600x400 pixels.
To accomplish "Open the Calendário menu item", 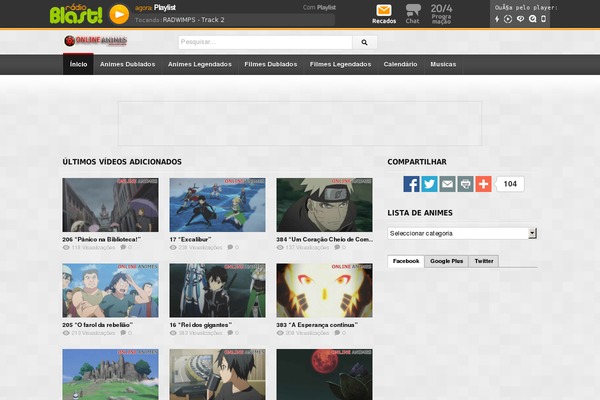I will tap(400, 64).
